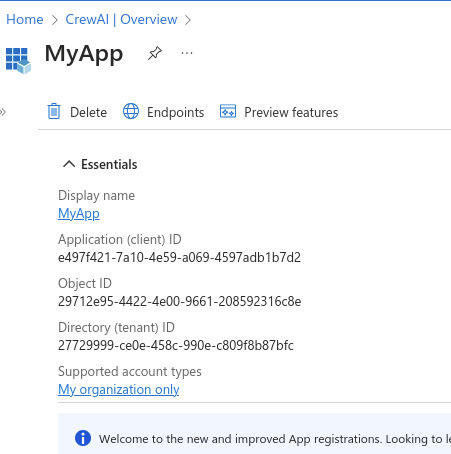451x454 pixels.
Task: Click the Preview features button label
Action: pos(291,112)
